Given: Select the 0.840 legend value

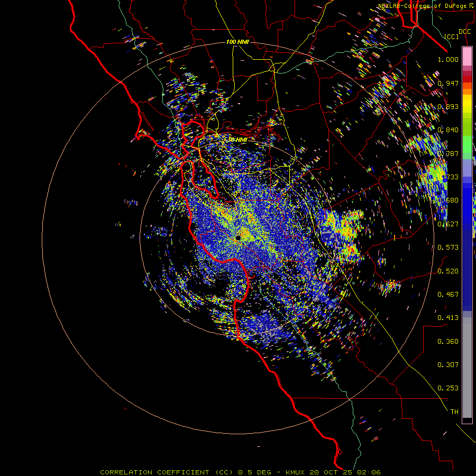Looking at the screenshot, I should point(448,130).
